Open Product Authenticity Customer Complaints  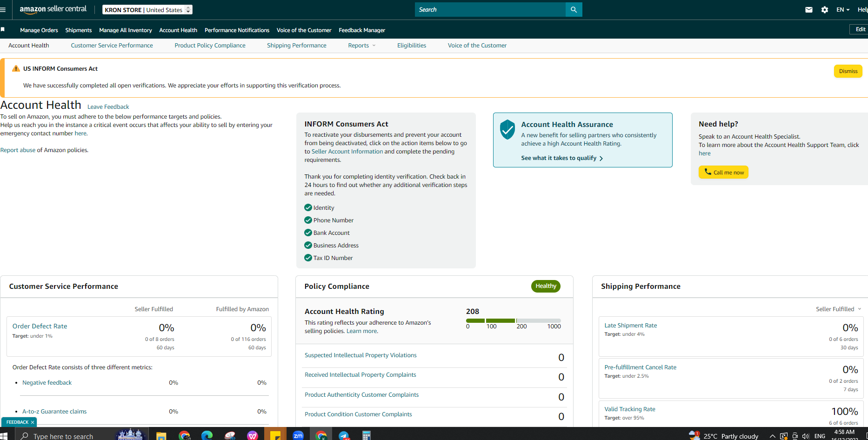pos(361,395)
